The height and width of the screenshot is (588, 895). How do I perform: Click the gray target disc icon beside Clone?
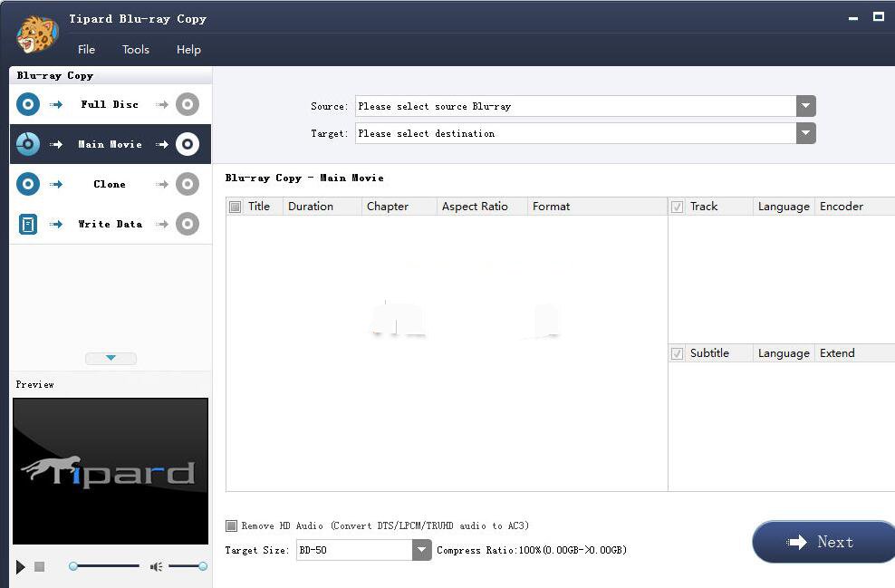(x=188, y=185)
